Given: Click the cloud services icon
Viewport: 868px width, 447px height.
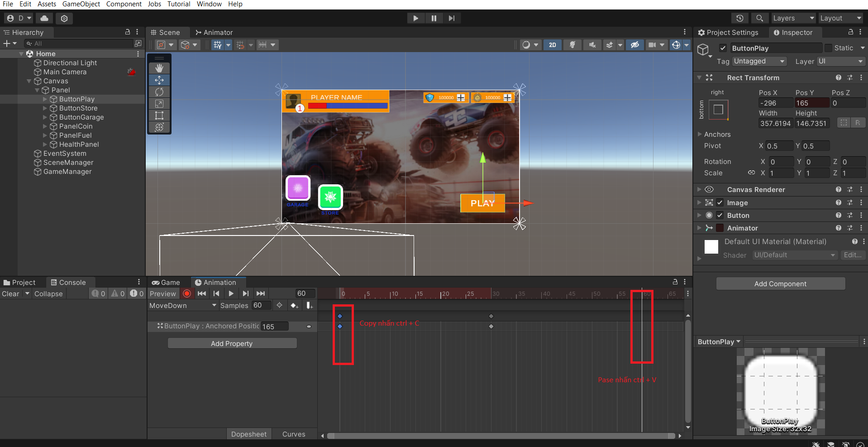Looking at the screenshot, I should tap(44, 18).
